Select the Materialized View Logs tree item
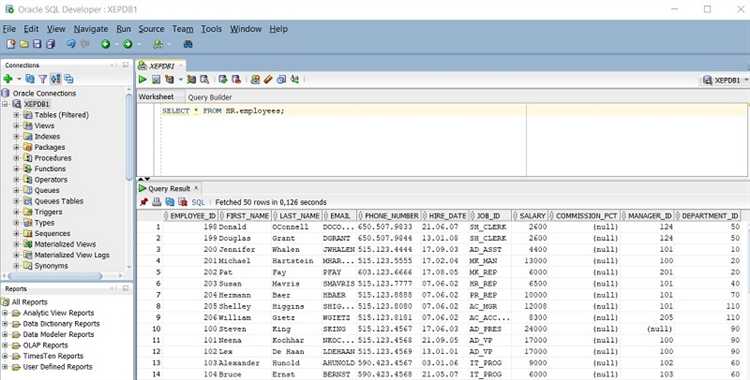 (x=72, y=255)
